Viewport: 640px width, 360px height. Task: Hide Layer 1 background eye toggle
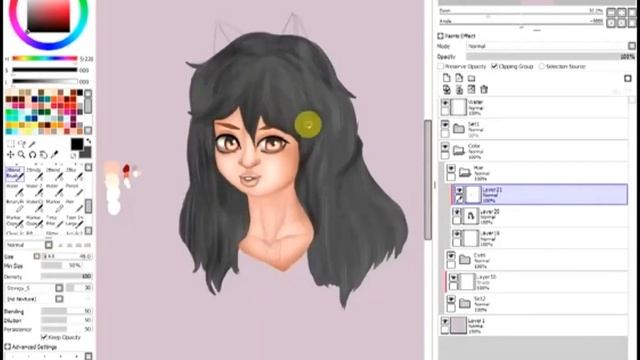pyautogui.click(x=445, y=322)
